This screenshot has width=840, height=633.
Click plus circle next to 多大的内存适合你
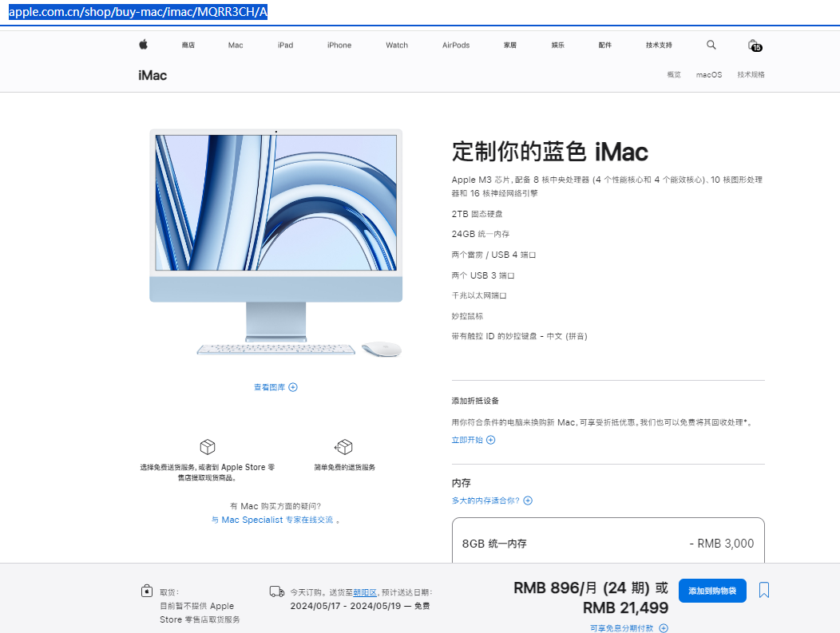528,500
